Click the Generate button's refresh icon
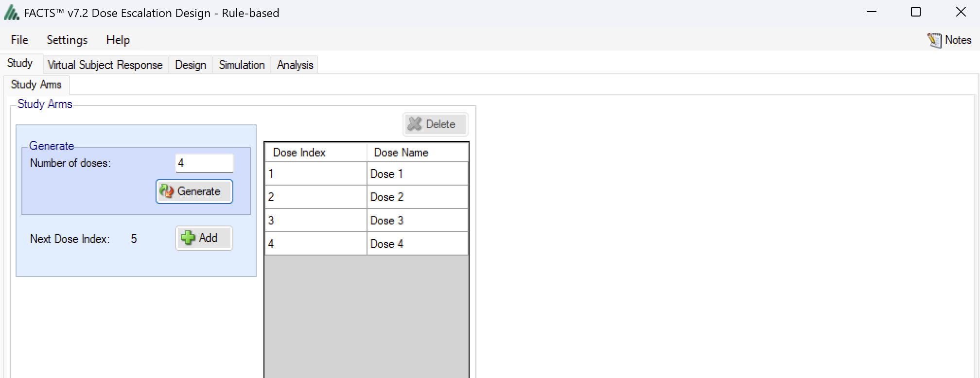Image resolution: width=980 pixels, height=378 pixels. pos(167,191)
